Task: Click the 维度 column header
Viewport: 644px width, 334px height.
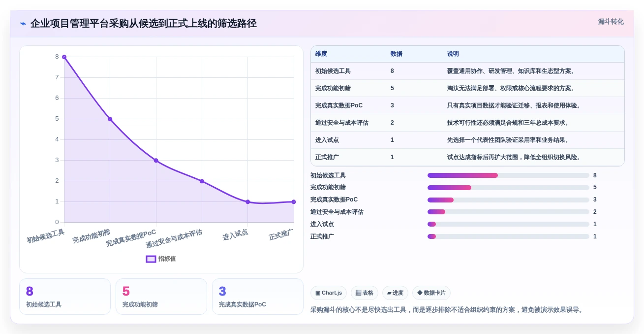Action: tap(321, 54)
